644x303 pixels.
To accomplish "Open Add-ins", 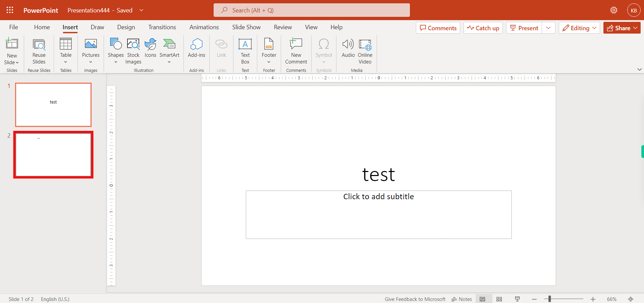I will tap(197, 48).
